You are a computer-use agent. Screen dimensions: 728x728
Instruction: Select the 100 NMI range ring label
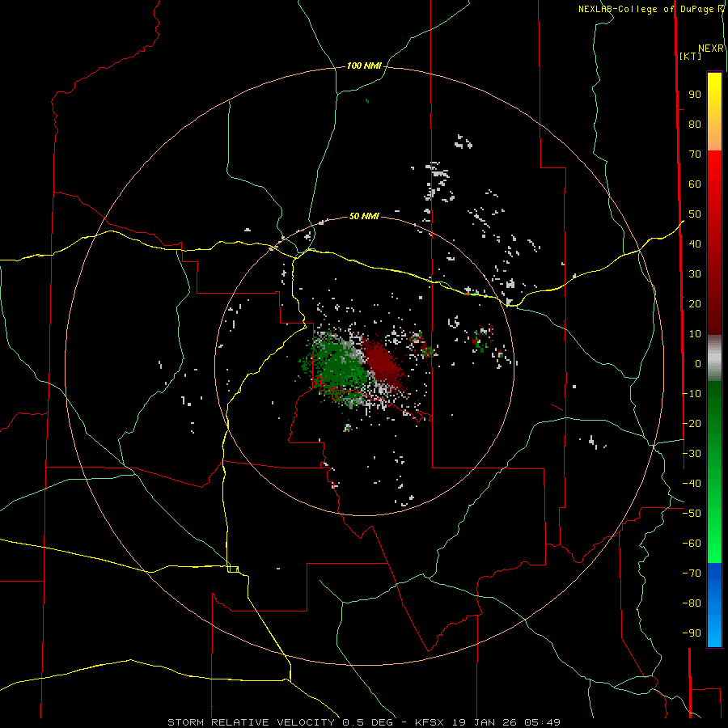[x=364, y=66]
